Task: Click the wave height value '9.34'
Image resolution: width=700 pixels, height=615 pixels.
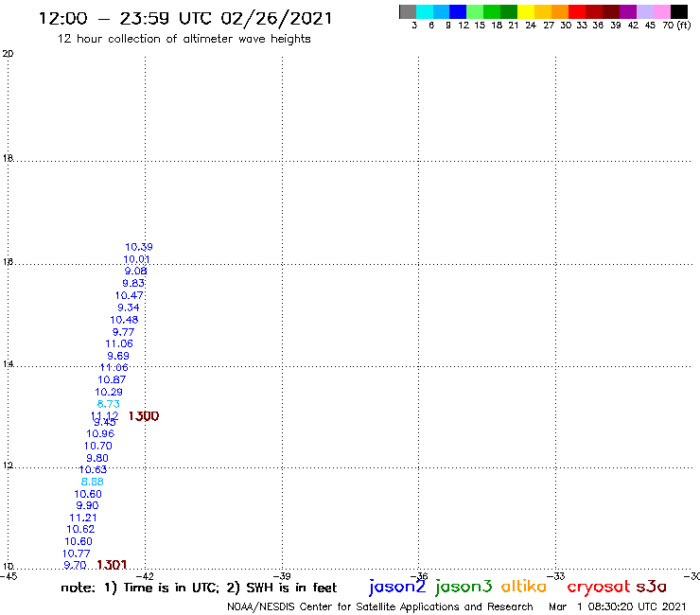Action: click(129, 307)
